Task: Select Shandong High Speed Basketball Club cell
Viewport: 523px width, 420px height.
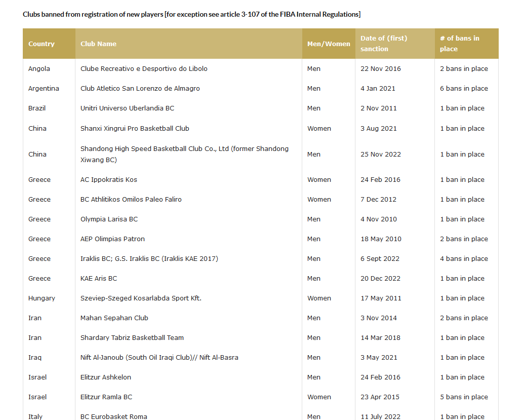Action: tap(184, 154)
